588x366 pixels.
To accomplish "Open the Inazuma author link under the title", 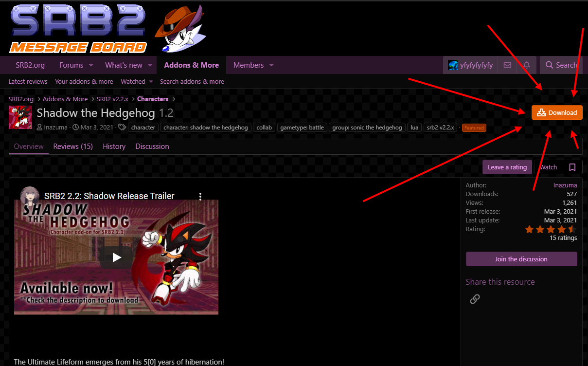I will [x=56, y=128].
